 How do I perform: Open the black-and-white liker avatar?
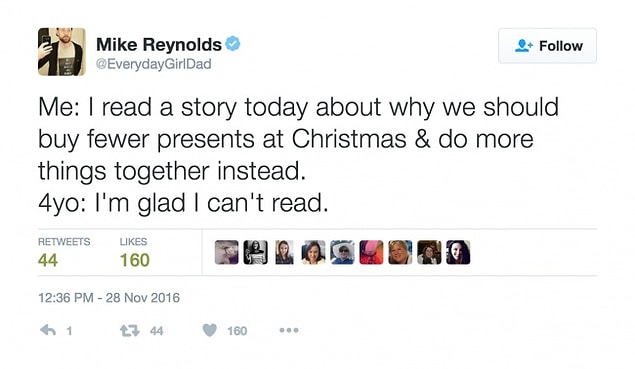click(x=256, y=252)
